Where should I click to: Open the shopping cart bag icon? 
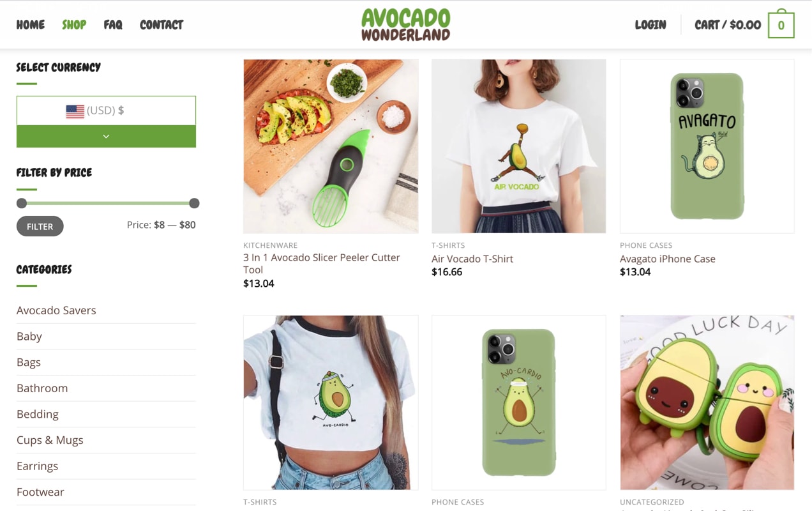(x=781, y=24)
